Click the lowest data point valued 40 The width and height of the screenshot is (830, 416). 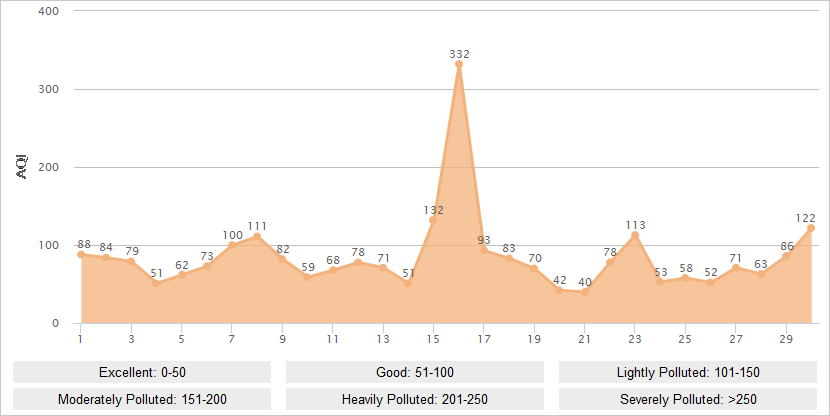pos(584,292)
